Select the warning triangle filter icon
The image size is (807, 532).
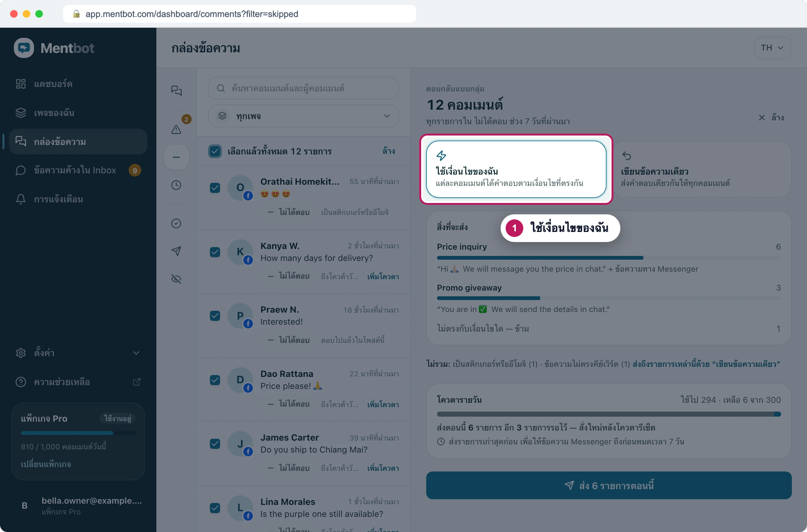click(176, 129)
